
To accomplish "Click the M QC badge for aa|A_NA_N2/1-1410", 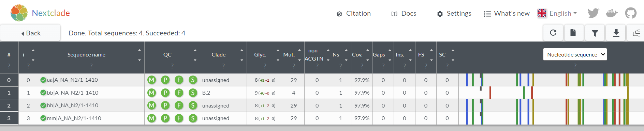I will click(x=151, y=80).
